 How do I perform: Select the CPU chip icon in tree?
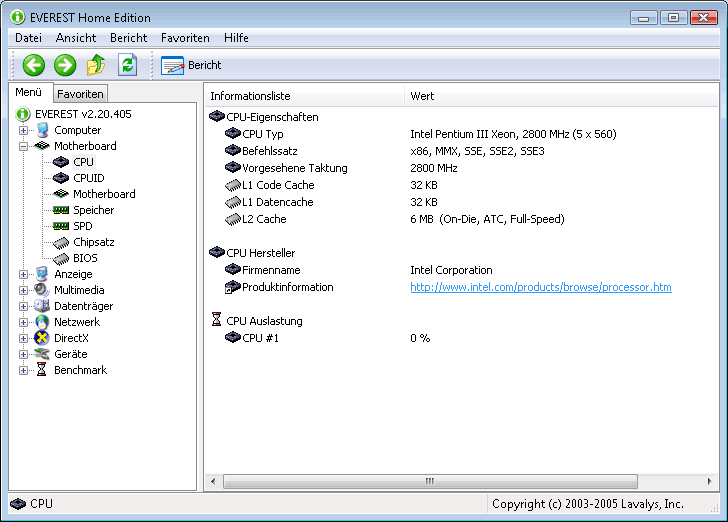[60, 162]
